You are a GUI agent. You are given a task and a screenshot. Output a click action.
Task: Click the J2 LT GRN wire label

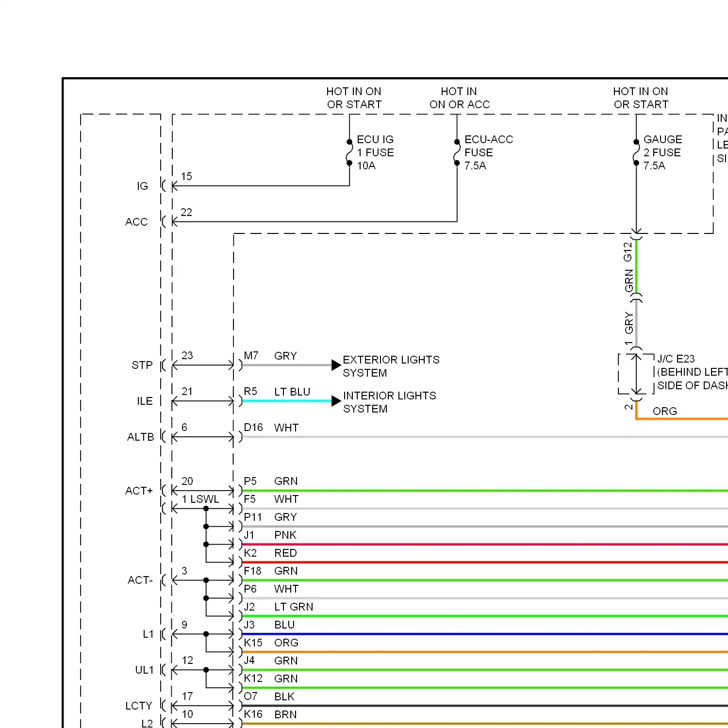click(x=279, y=607)
